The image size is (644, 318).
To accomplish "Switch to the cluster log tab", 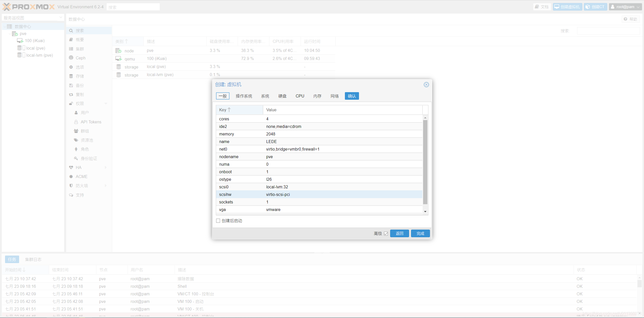I will [33, 259].
